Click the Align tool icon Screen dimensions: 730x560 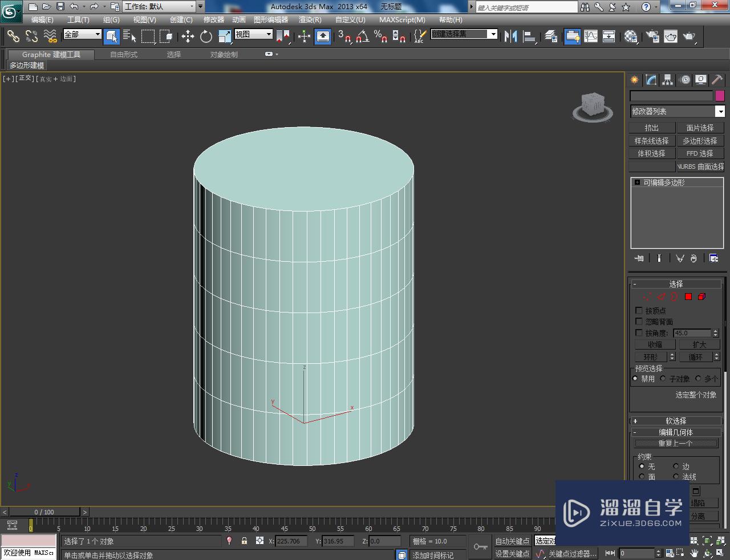coord(529,36)
